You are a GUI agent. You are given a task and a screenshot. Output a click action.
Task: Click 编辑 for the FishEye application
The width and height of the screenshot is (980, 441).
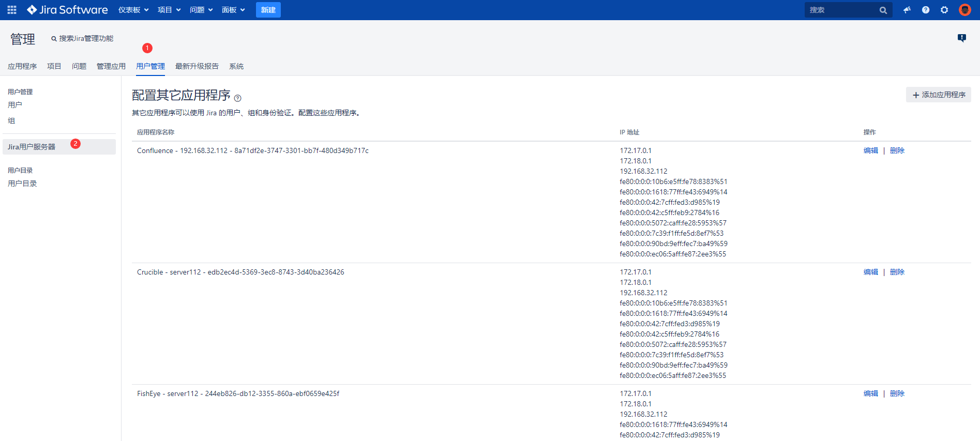871,393
